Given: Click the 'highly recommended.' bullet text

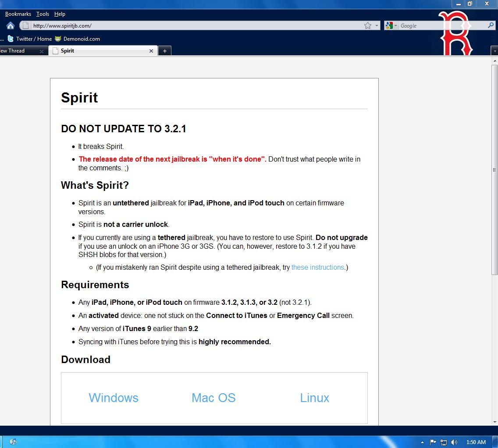Looking at the screenshot, I should (235, 342).
